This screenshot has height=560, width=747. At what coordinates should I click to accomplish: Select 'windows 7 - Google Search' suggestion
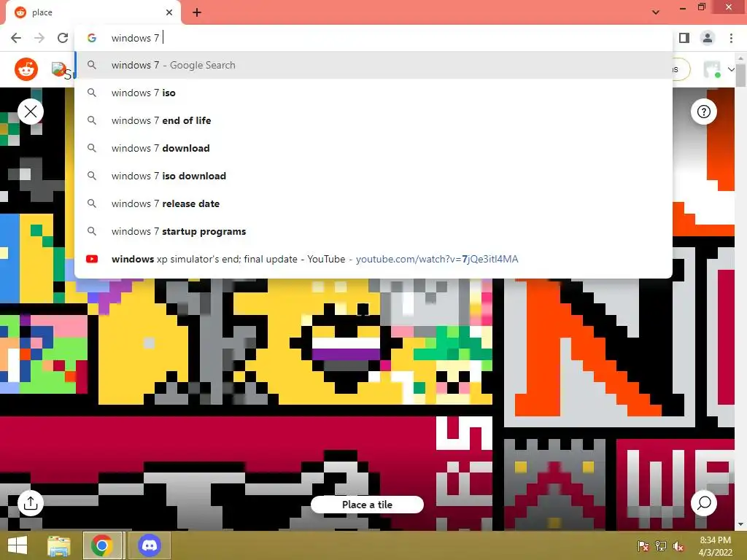click(373, 65)
